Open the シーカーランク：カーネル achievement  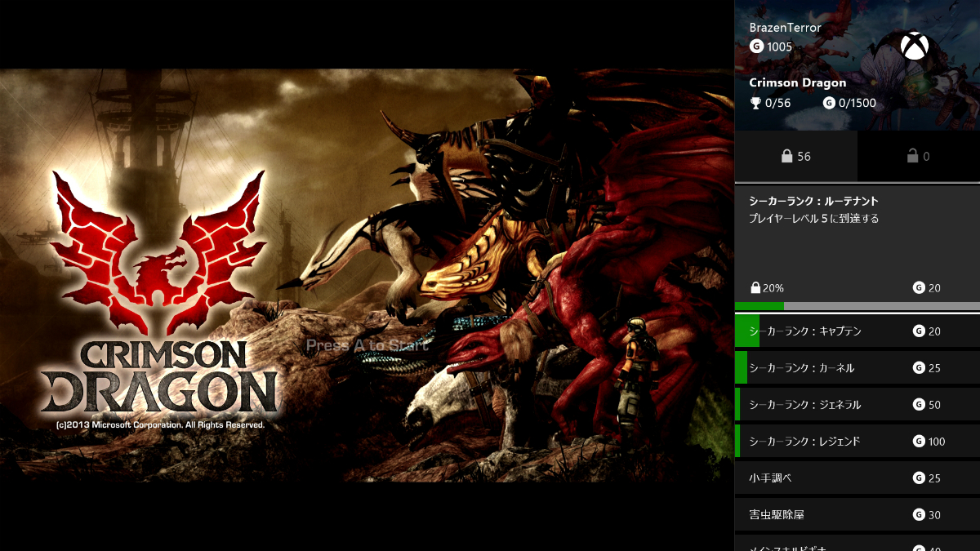(x=857, y=367)
